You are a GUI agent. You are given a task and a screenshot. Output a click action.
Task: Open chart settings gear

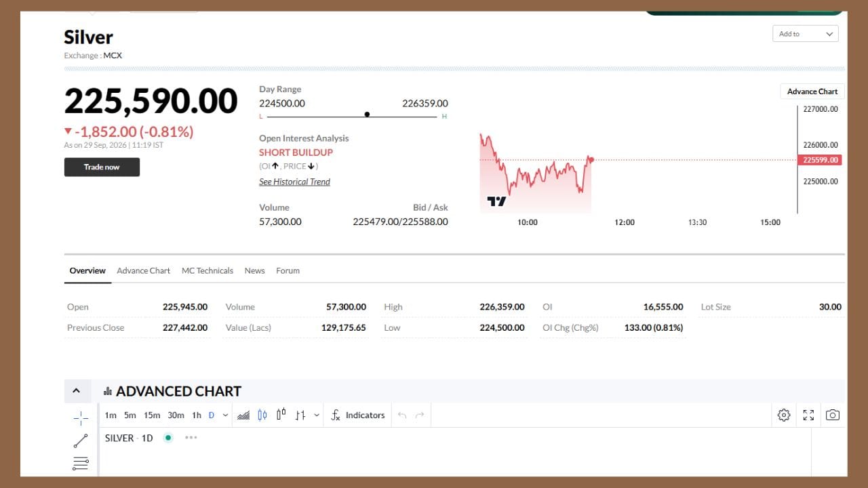tap(784, 415)
